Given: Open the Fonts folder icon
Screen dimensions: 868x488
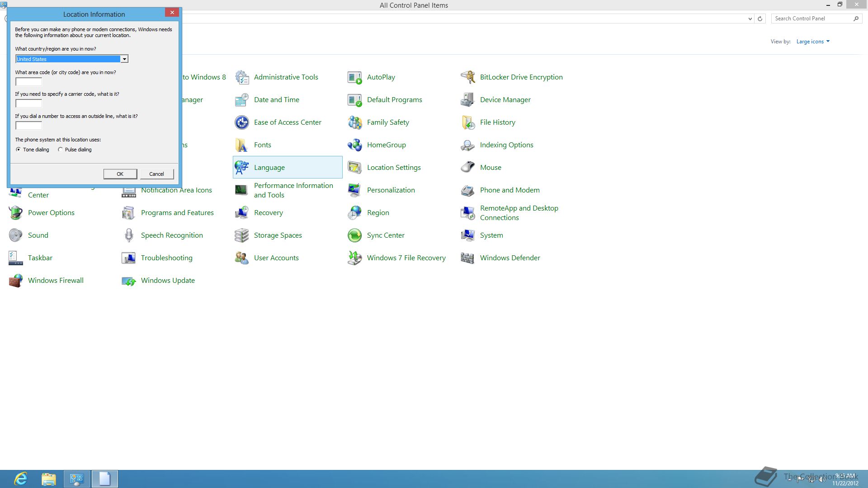Looking at the screenshot, I should pos(242,145).
